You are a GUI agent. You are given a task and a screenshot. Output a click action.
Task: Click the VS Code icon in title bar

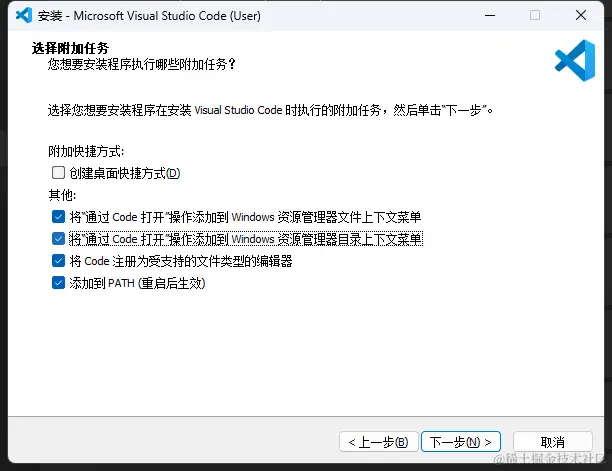click(x=24, y=15)
